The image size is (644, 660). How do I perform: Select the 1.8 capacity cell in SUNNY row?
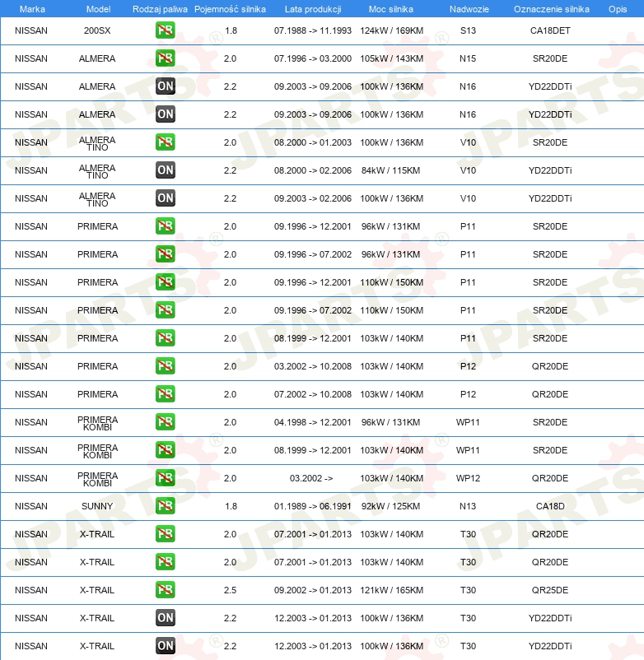[x=231, y=506]
